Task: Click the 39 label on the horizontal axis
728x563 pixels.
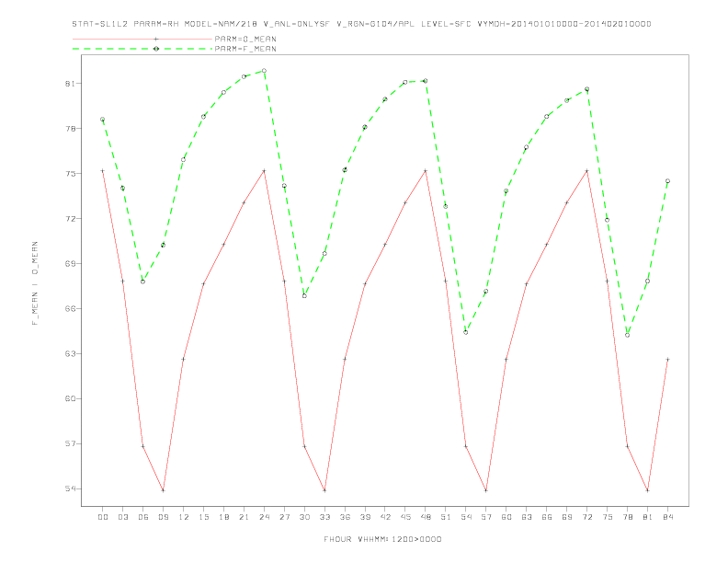Action: click(x=365, y=517)
